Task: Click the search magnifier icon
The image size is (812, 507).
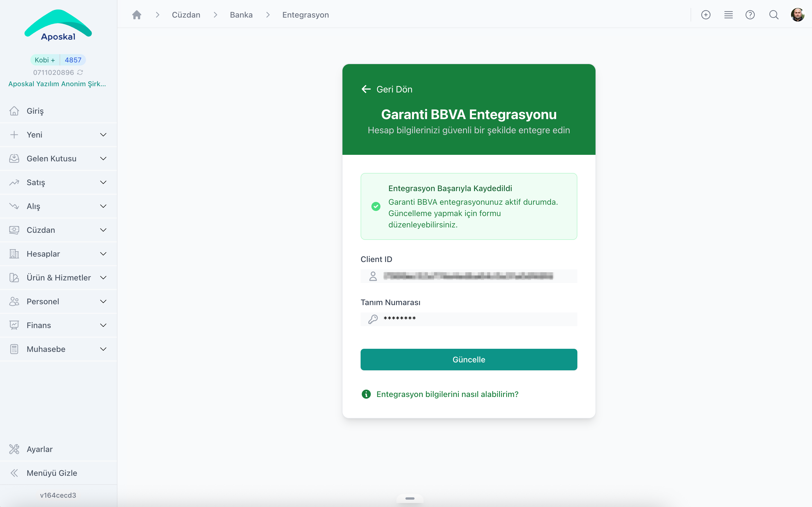Action: pos(774,15)
